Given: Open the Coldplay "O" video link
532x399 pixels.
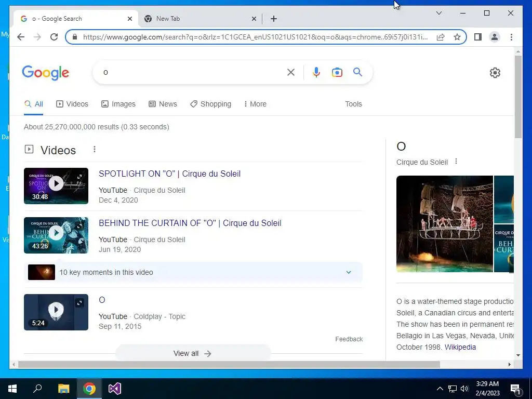Looking at the screenshot, I should tap(102, 300).
